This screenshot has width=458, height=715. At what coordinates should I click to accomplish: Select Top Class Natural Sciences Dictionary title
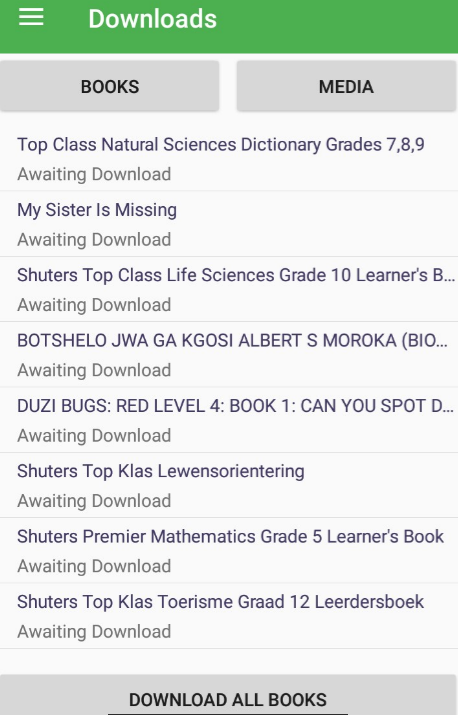[221, 145]
